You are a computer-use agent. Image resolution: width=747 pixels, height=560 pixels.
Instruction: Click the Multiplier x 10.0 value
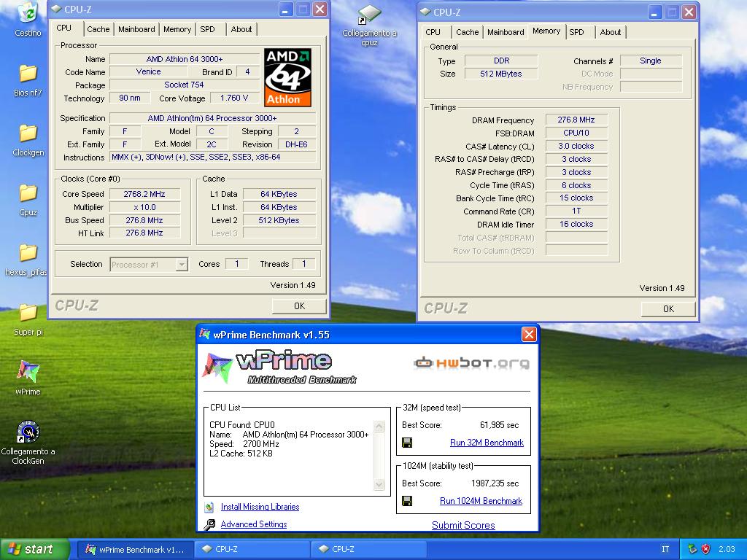(x=144, y=207)
